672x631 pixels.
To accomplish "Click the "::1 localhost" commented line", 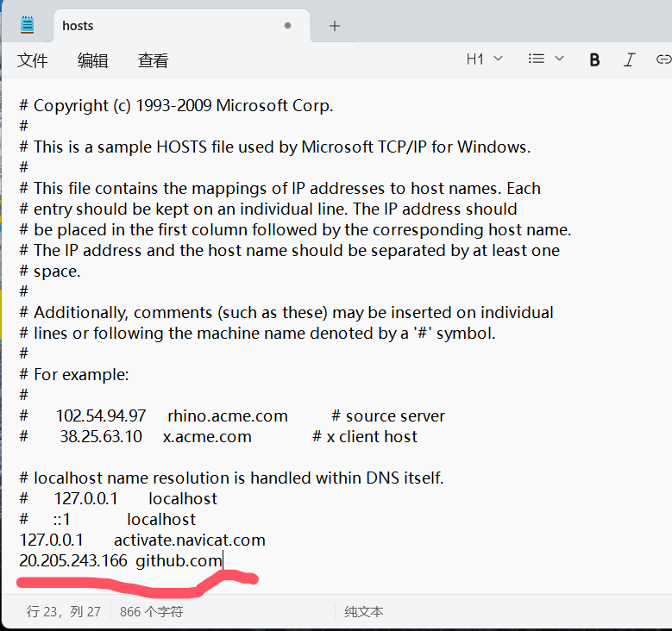I will pos(108,519).
